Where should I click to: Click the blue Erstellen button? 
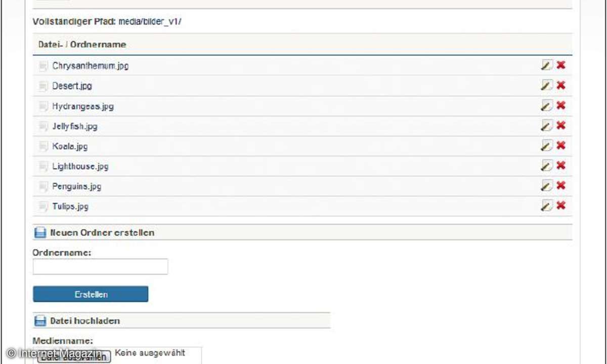(91, 294)
